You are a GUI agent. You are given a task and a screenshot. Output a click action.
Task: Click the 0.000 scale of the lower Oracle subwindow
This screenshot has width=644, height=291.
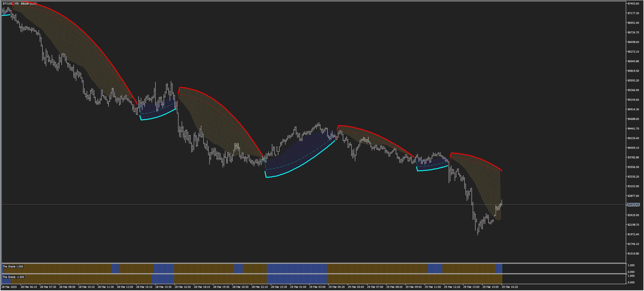click(x=631, y=283)
